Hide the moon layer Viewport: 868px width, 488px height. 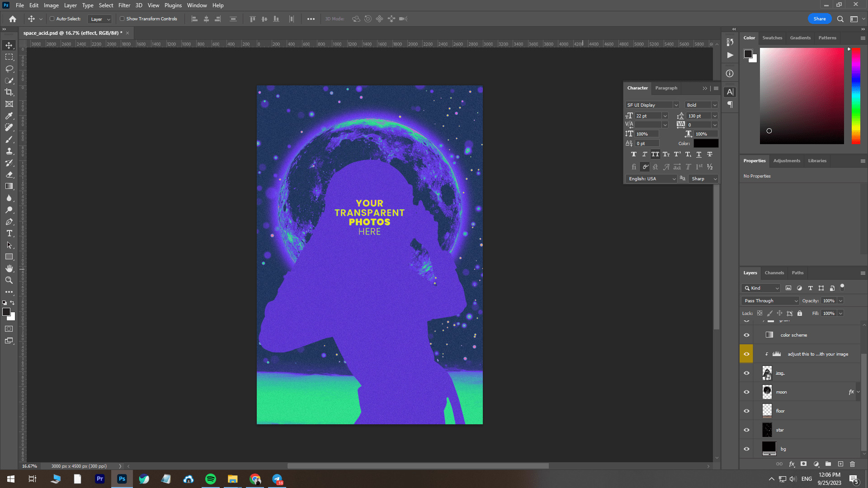click(746, 392)
